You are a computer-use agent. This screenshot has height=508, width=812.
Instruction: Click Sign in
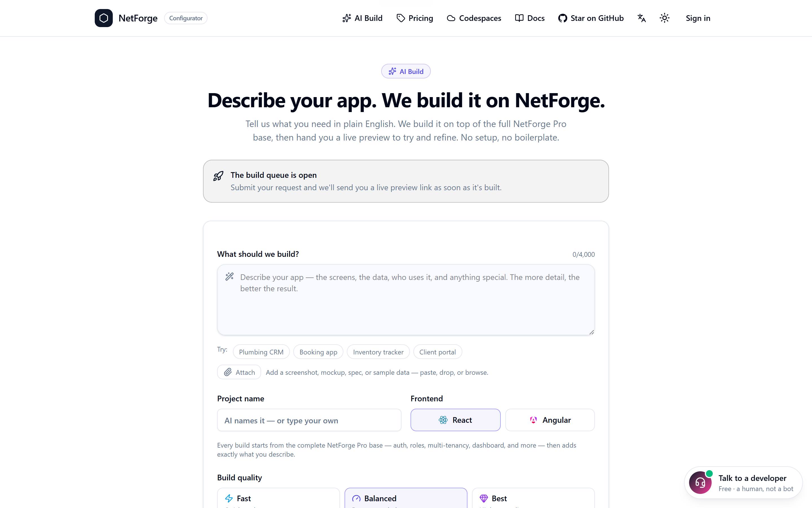698,18
